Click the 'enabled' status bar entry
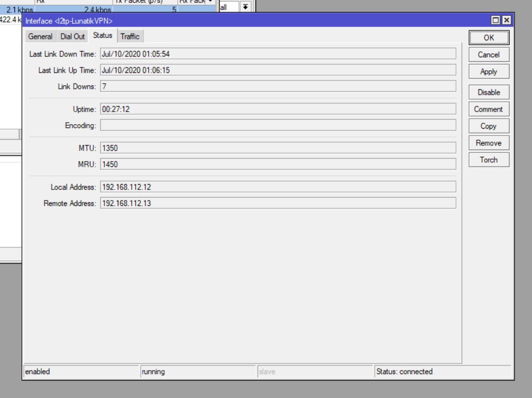532x398 pixels. tap(81, 372)
